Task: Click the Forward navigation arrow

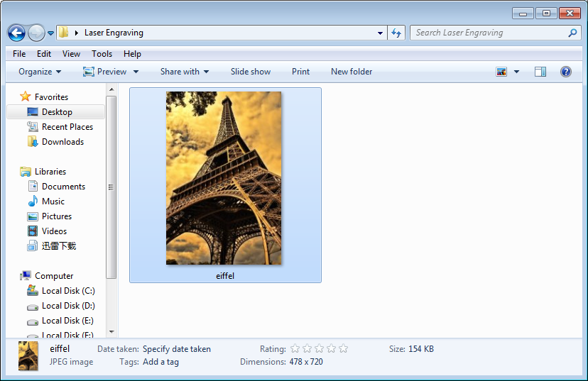Action: click(36, 33)
